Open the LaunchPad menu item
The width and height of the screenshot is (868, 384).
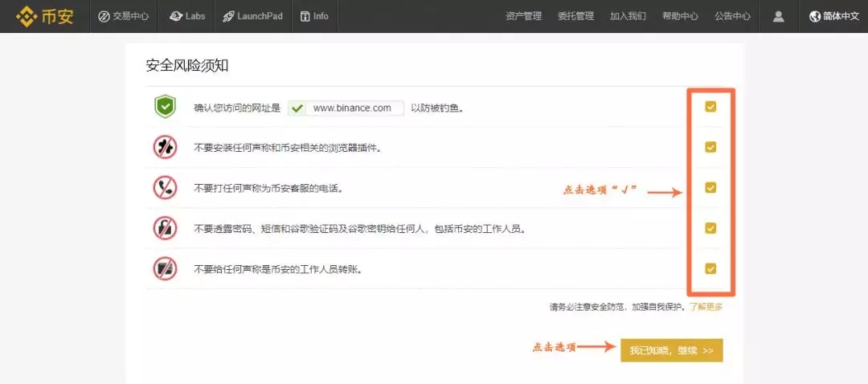pyautogui.click(x=252, y=16)
